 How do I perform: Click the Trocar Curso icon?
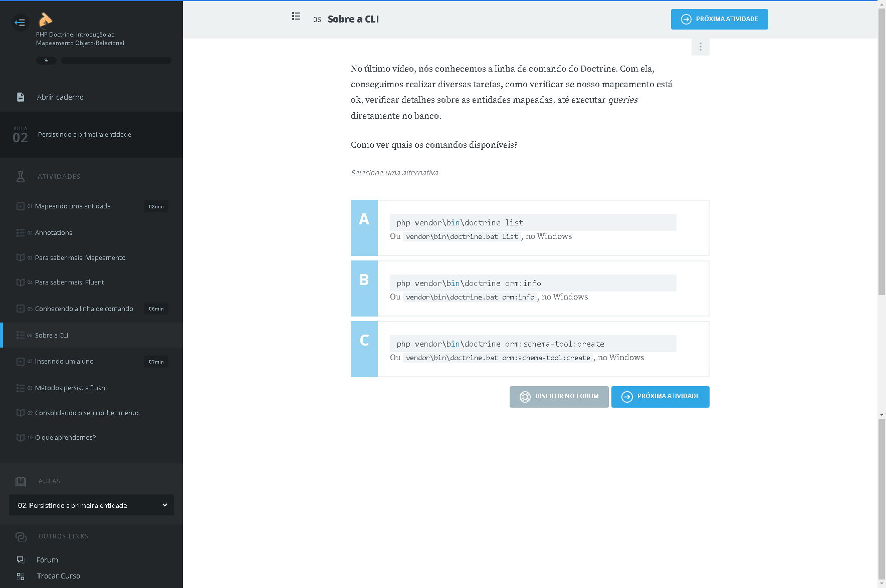coord(21,576)
